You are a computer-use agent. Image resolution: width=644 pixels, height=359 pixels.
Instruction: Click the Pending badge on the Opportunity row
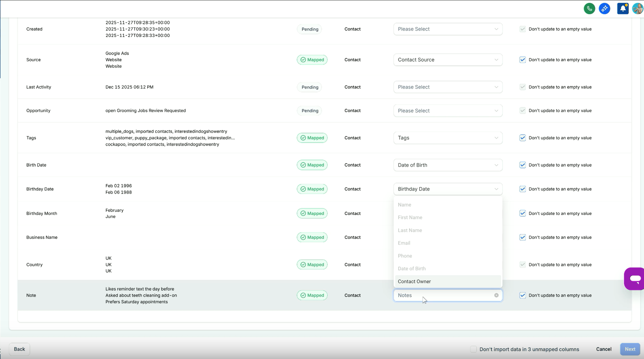(309, 110)
